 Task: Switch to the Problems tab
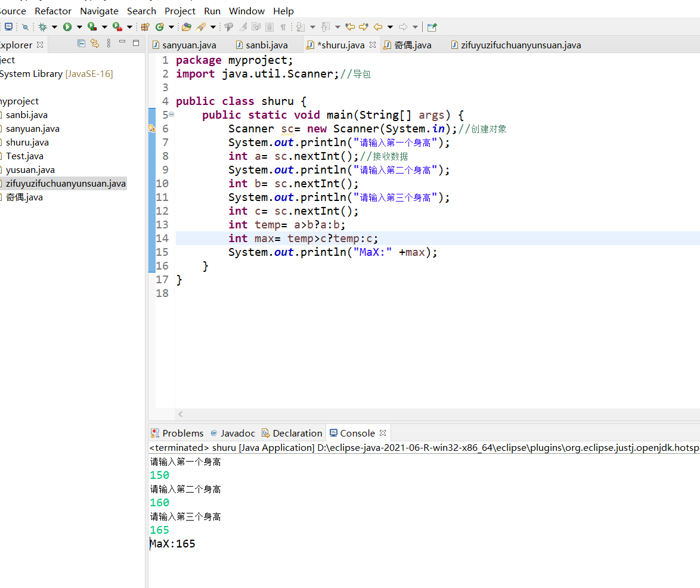(x=178, y=433)
